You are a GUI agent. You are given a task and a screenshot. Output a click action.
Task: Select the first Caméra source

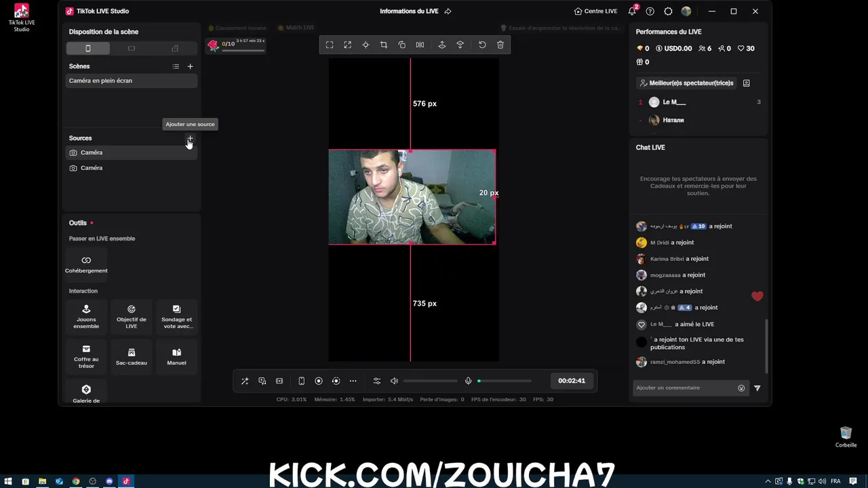(x=132, y=152)
